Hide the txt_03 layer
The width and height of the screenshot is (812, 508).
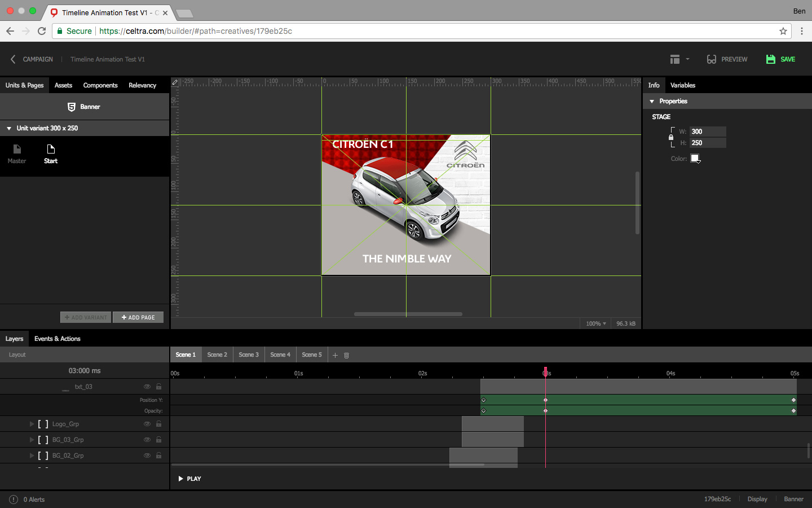click(147, 387)
